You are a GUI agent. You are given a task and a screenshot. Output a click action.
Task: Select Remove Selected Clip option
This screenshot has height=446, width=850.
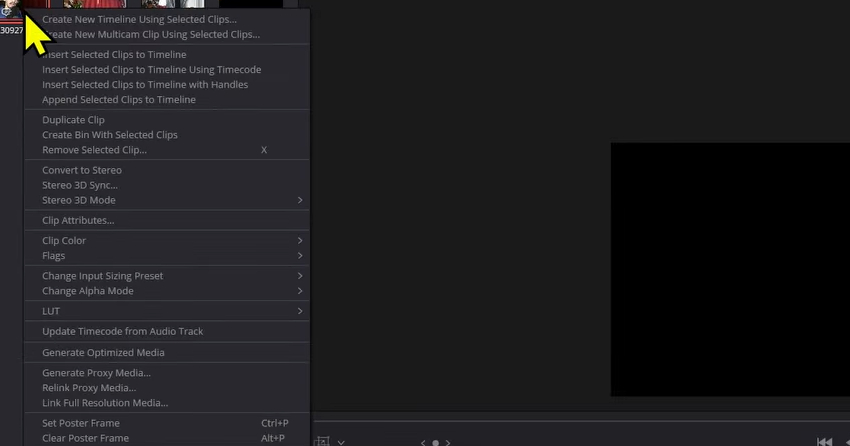coord(94,151)
